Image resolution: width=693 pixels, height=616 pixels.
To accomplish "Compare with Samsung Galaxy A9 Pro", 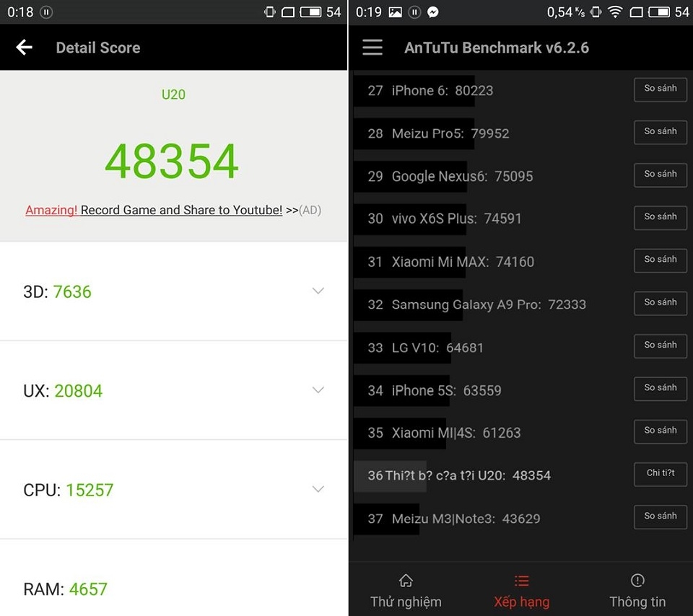I will pyautogui.click(x=661, y=304).
